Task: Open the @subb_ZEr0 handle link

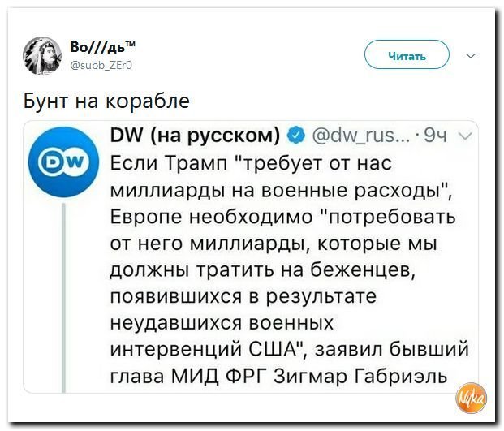Action: tap(101, 66)
